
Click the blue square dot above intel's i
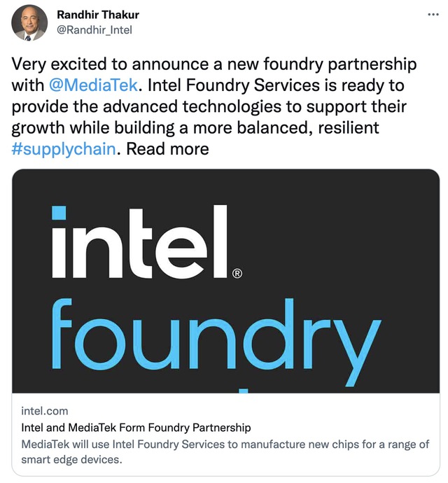click(59, 213)
